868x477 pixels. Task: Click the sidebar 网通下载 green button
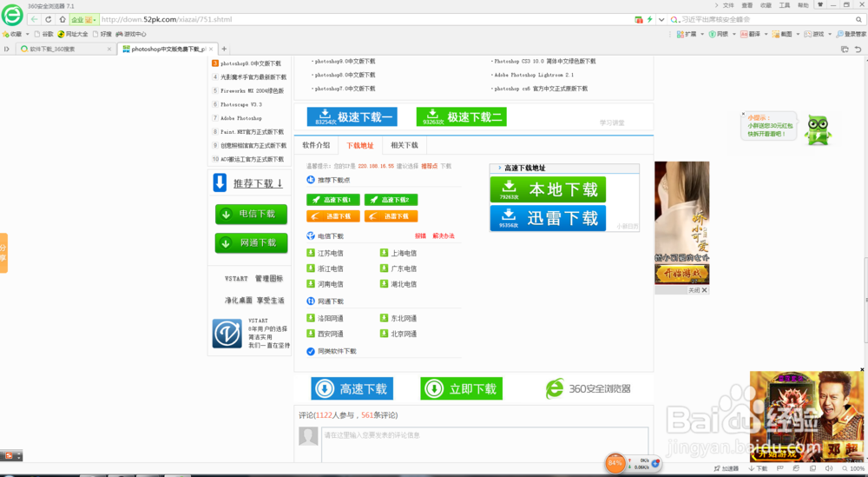(252, 242)
